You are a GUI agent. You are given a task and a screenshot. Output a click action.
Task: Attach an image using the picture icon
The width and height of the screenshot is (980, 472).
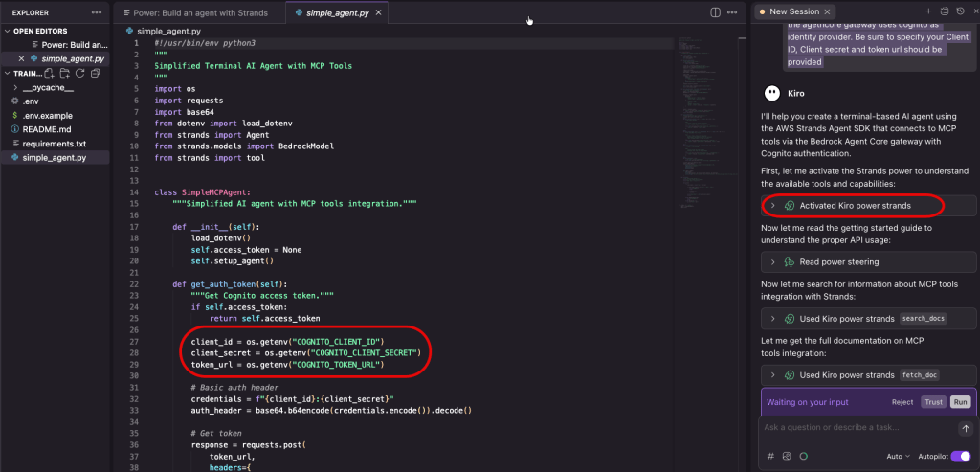pyautogui.click(x=786, y=457)
